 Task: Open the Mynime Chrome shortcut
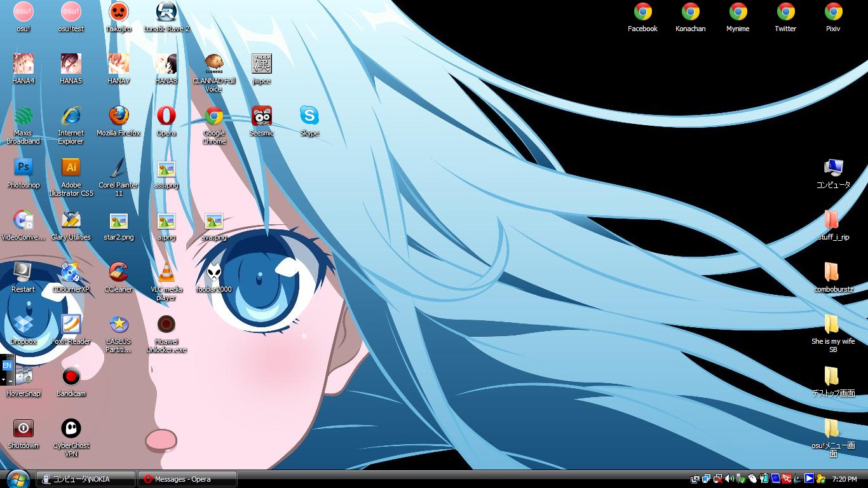point(738,17)
